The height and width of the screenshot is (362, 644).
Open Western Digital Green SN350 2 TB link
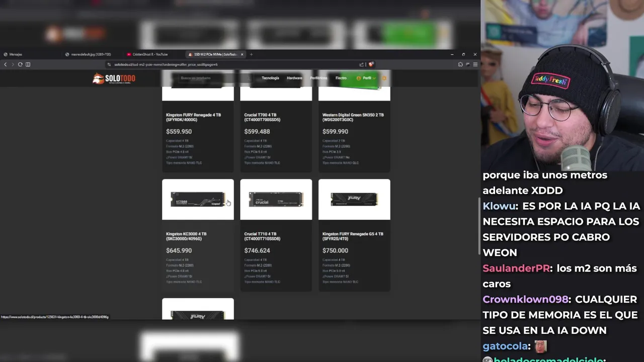(x=353, y=117)
